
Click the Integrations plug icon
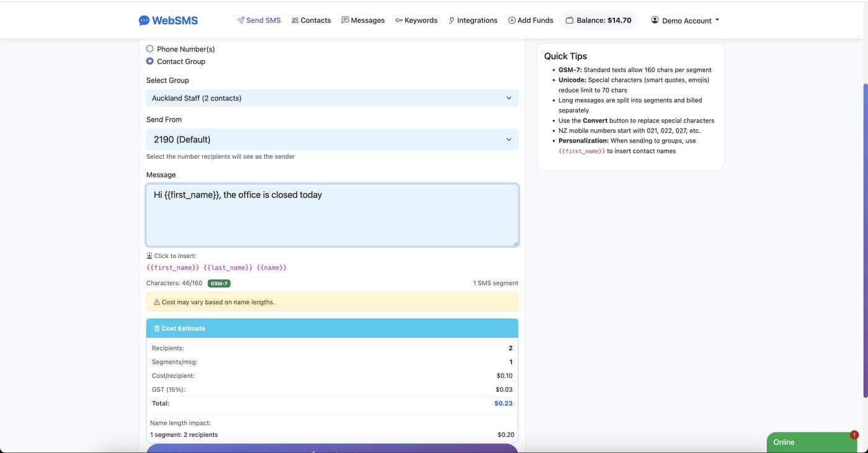[x=451, y=20]
